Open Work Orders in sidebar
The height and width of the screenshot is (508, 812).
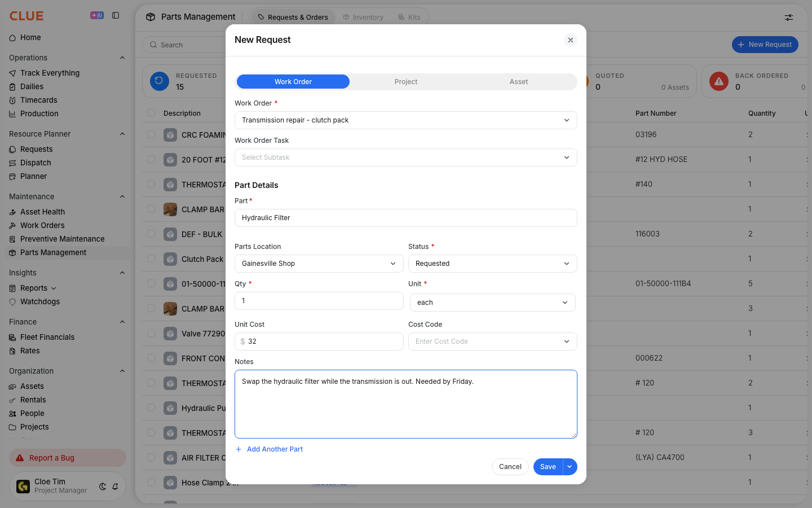42,225
